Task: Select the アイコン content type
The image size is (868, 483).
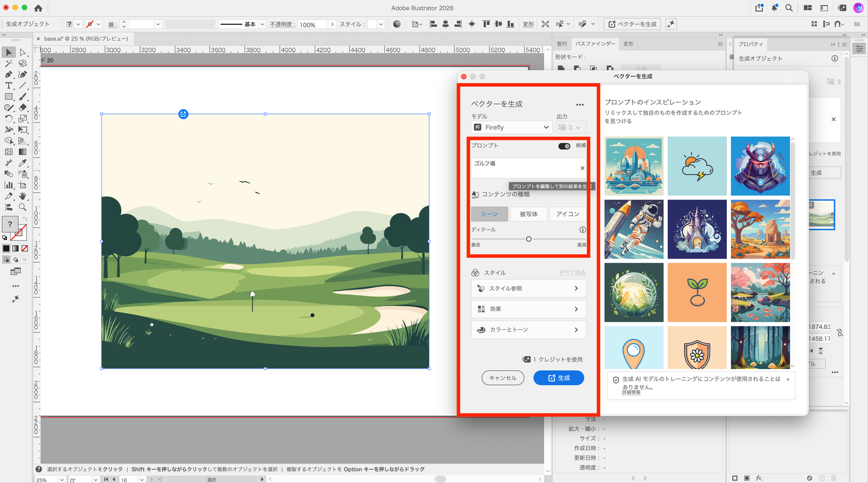Action: point(568,214)
